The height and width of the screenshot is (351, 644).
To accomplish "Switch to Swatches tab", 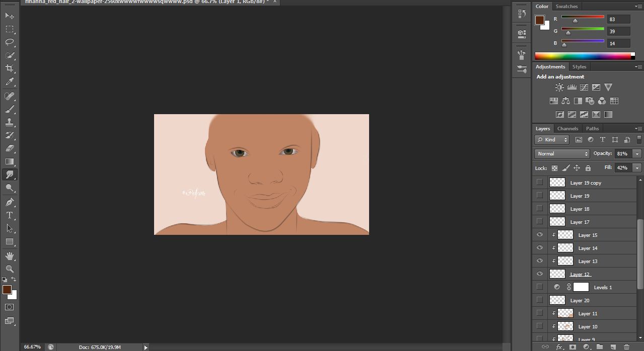I will pos(566,7).
